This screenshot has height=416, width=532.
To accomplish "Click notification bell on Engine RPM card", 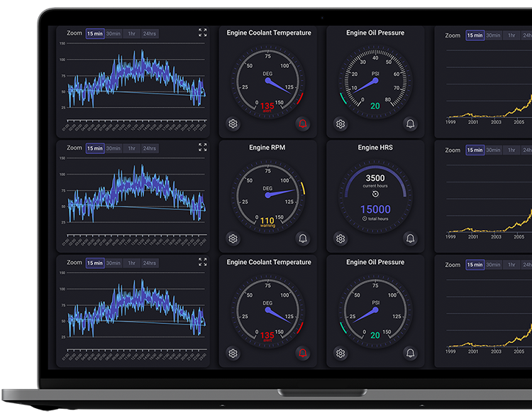I will point(303,239).
